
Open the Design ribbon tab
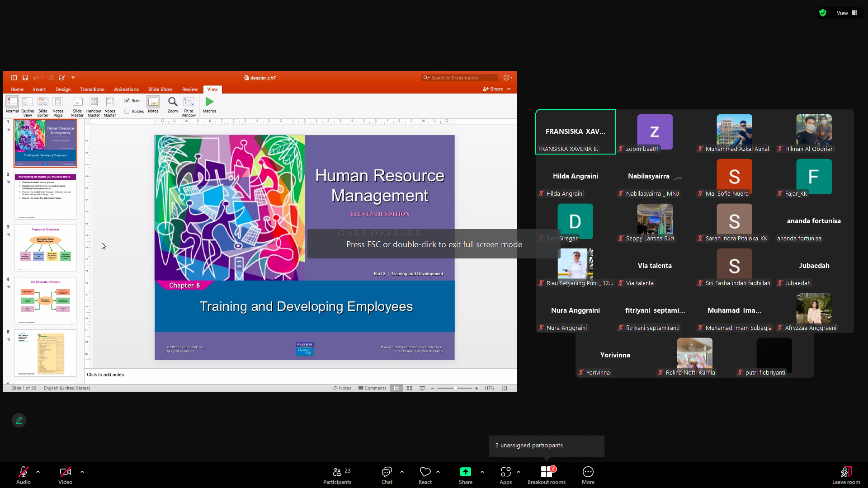click(x=63, y=89)
